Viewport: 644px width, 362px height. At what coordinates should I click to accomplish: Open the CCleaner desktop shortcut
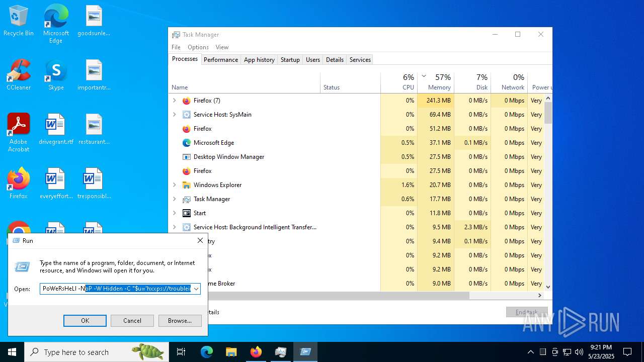[19, 75]
